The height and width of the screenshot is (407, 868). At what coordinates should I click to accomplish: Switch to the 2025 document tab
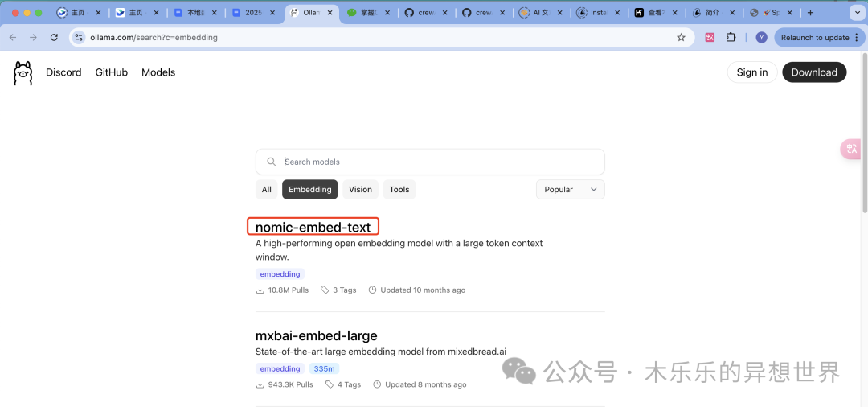(252, 13)
